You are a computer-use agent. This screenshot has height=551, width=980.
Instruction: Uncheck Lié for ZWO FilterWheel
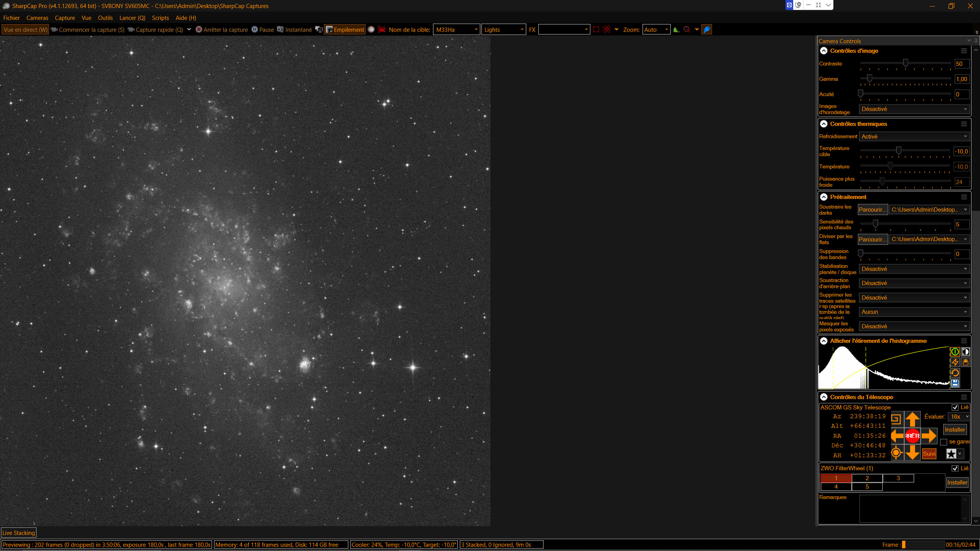coord(955,468)
